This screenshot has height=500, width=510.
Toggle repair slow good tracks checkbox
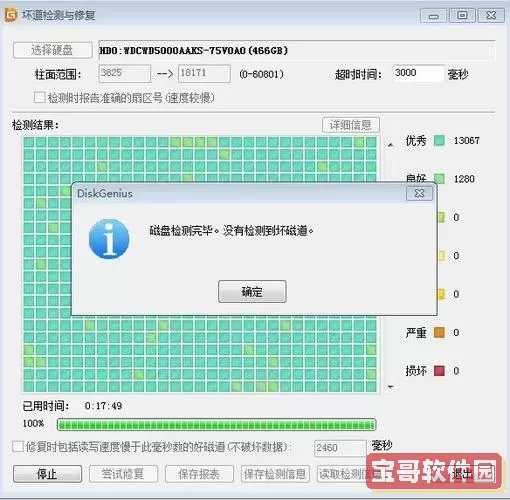18,447
